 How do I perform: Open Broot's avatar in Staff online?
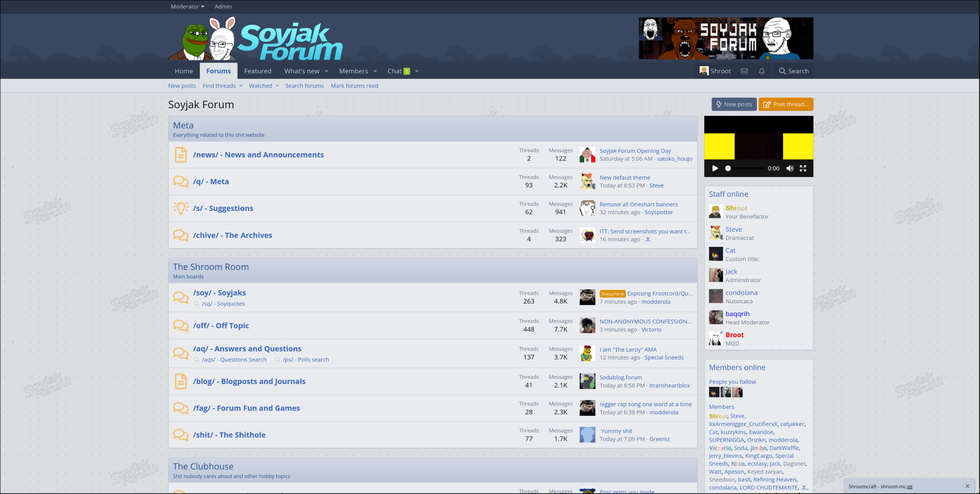click(x=716, y=338)
